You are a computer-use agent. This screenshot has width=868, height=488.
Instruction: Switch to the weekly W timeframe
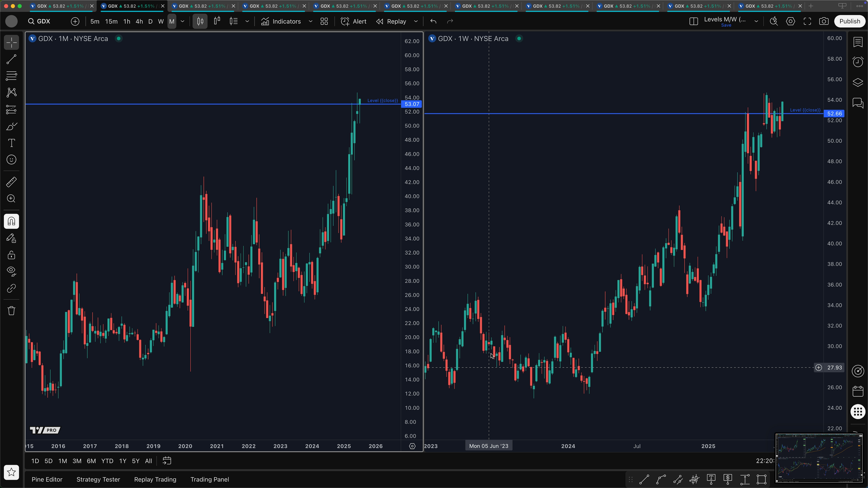(161, 21)
